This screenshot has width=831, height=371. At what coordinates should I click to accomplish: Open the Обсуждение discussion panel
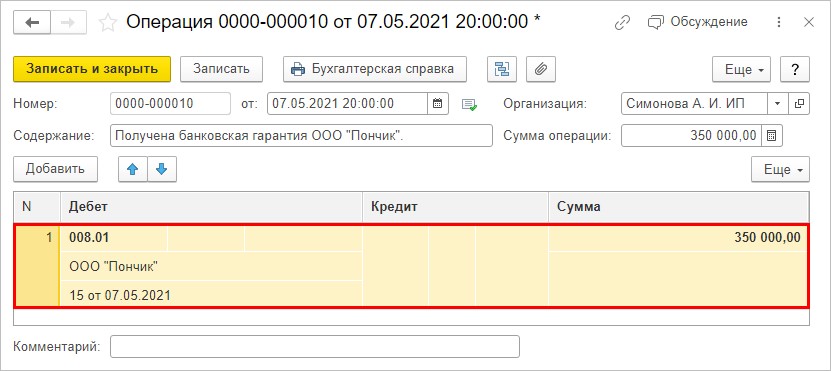(x=697, y=22)
